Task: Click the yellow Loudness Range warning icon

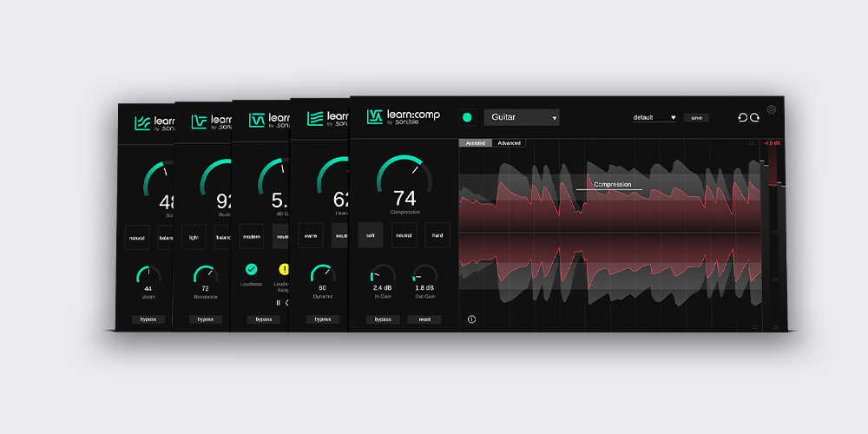Action: click(x=283, y=269)
